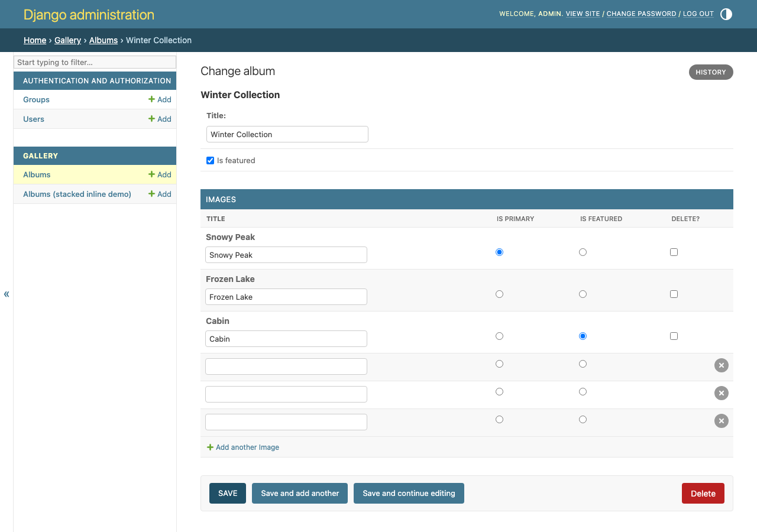Uncheck the album Is featured checkbox
The height and width of the screenshot is (532, 757).
click(210, 160)
